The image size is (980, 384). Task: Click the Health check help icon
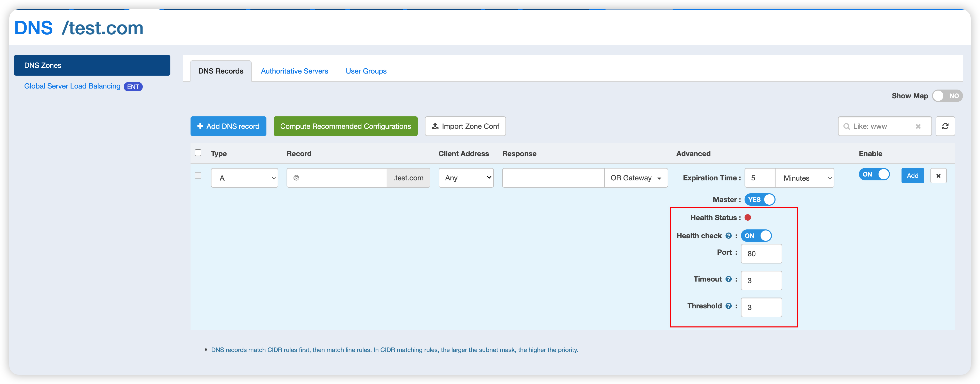point(728,236)
